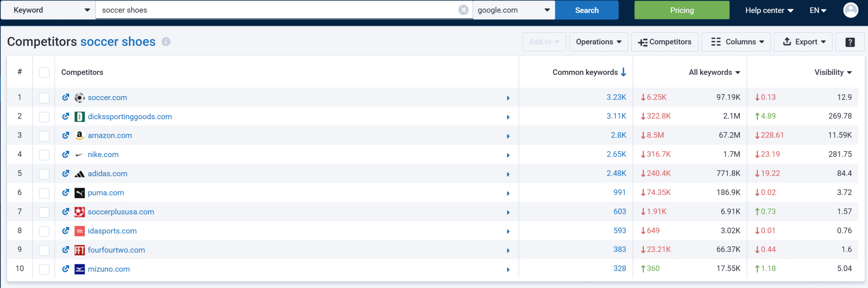Open Visibility column filter
This screenshot has height=288, width=868.
(833, 72)
